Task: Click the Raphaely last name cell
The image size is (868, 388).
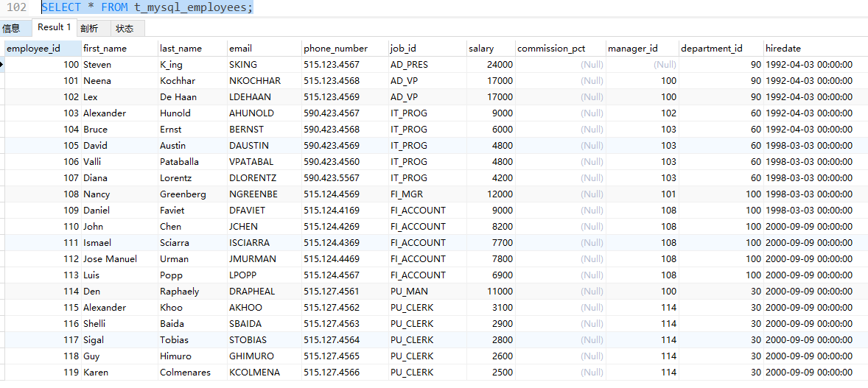Action: tap(192, 291)
